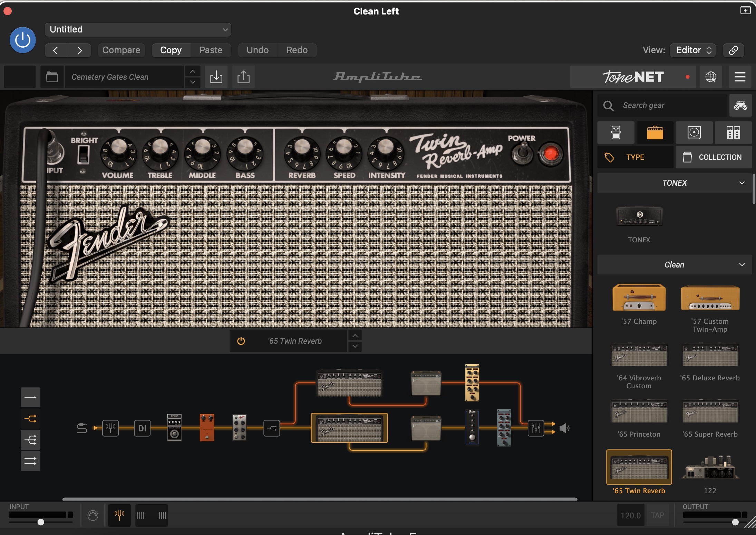Click the Paste button

[x=211, y=50]
